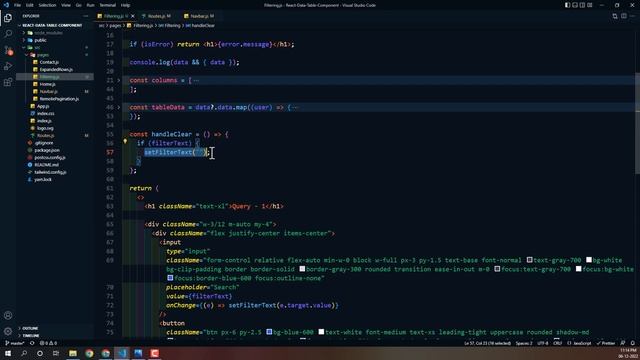This screenshot has width=640, height=360.
Task: Click the feedback icon in status bar
Action: 622,343
